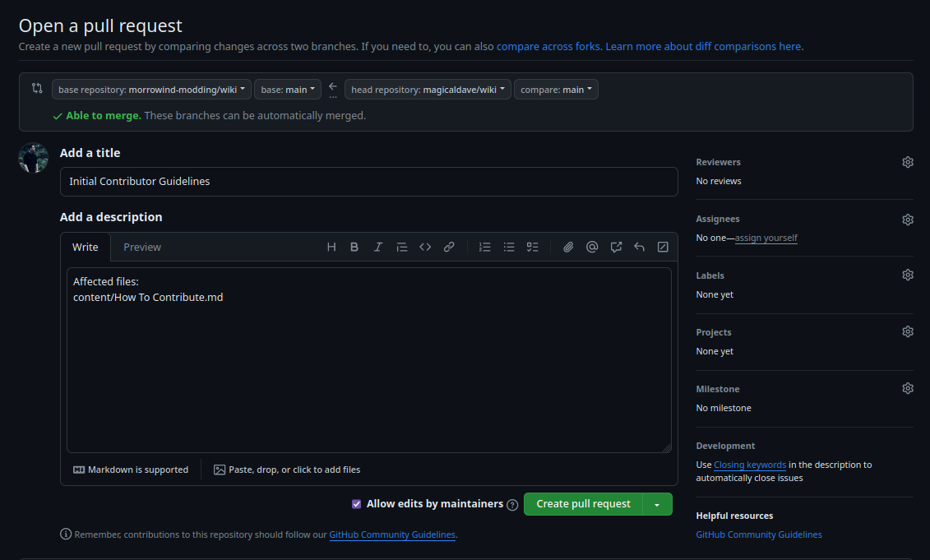Open Labels settings gear

908,275
